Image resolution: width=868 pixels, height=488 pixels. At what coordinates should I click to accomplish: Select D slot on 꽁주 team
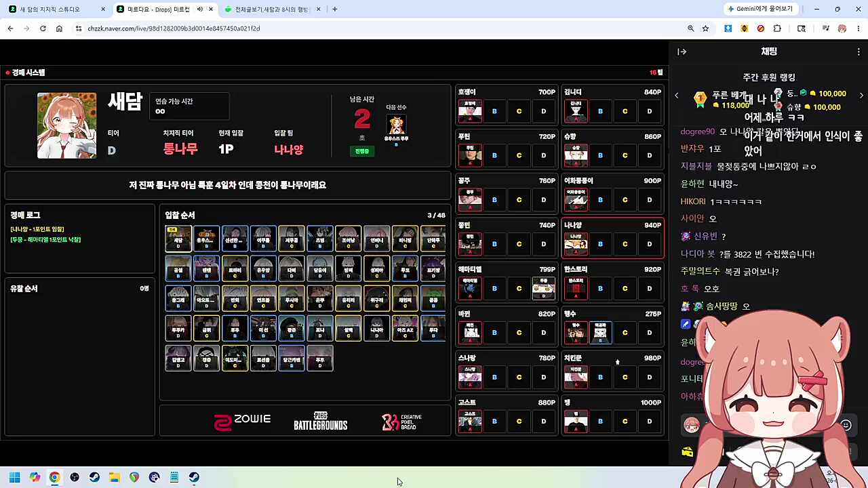[543, 200]
